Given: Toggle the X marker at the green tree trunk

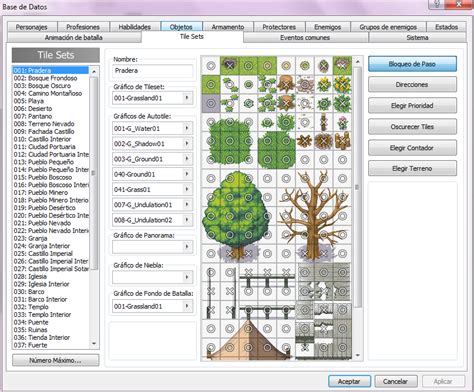Looking at the screenshot, I should 229,254.
